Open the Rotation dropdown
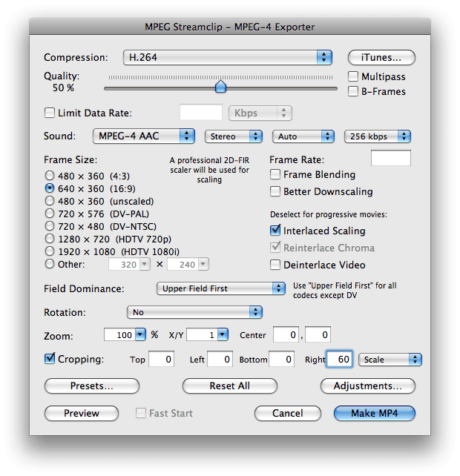 (194, 312)
